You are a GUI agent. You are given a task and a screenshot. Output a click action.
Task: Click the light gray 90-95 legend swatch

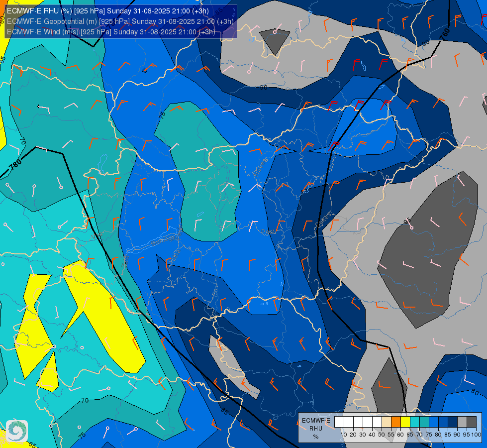click(x=462, y=422)
